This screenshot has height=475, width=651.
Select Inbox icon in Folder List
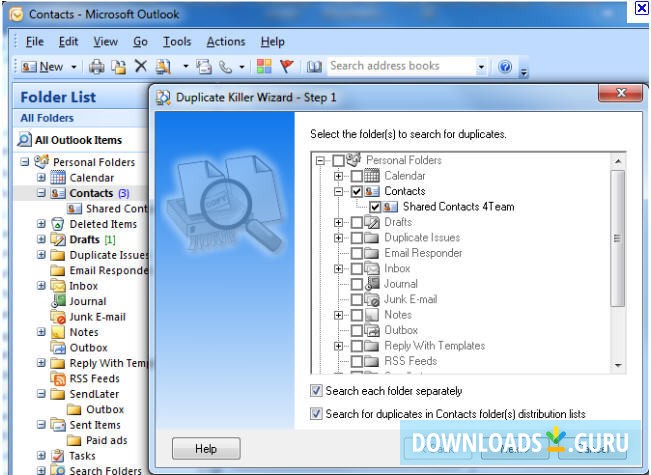(x=58, y=286)
